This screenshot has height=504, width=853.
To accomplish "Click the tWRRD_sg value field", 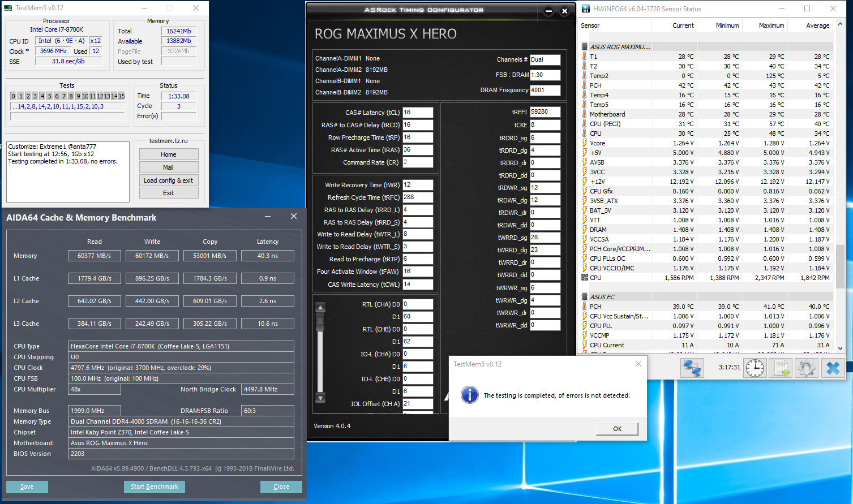I will tap(545, 238).
